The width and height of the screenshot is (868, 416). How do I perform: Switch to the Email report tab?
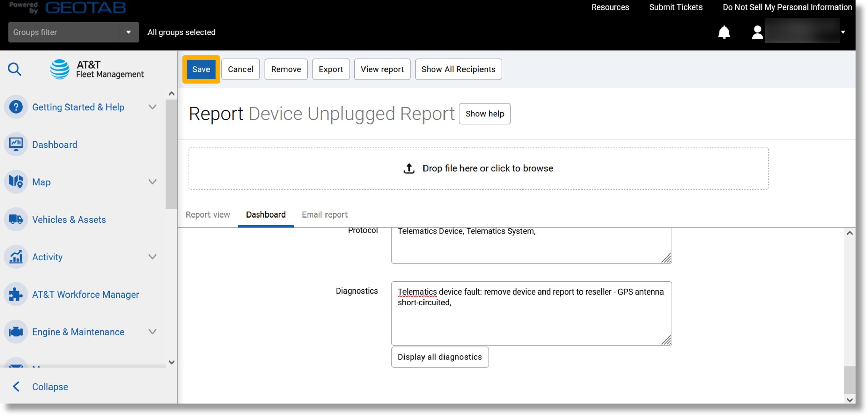pyautogui.click(x=325, y=215)
